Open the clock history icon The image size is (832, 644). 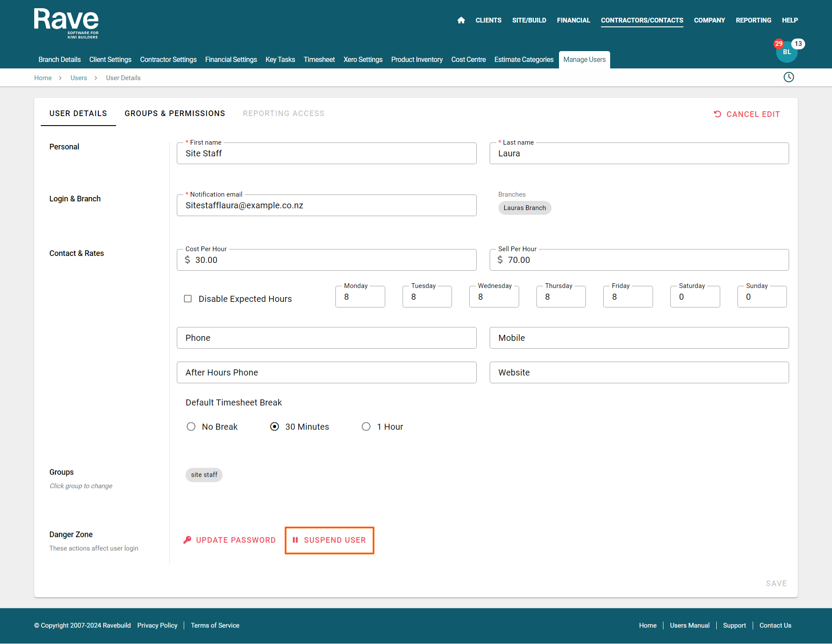coord(789,77)
